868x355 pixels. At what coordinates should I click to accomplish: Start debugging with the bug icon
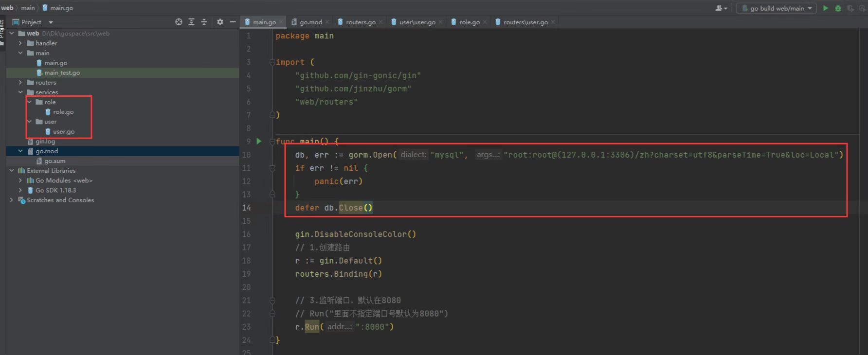coord(838,8)
